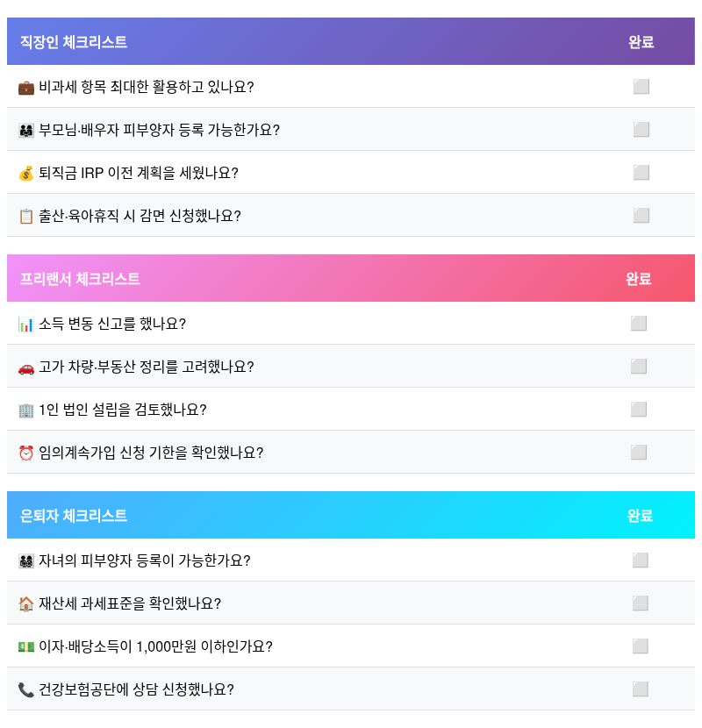Check the box for 자녀의 피부양자 등록

[x=641, y=560]
